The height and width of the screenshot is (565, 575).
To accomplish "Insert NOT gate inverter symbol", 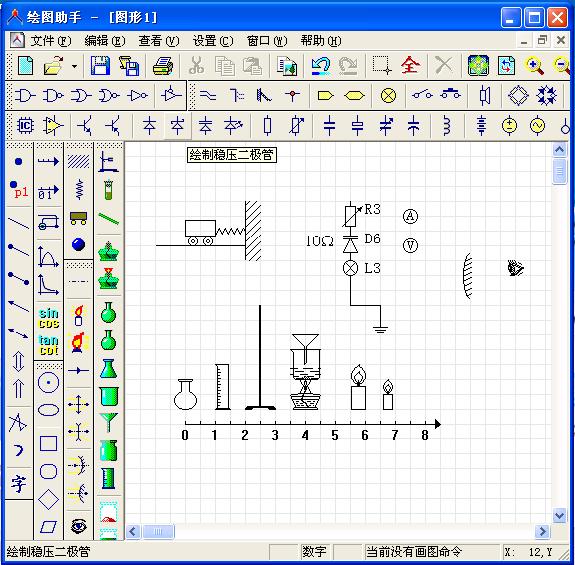I will click(x=138, y=96).
